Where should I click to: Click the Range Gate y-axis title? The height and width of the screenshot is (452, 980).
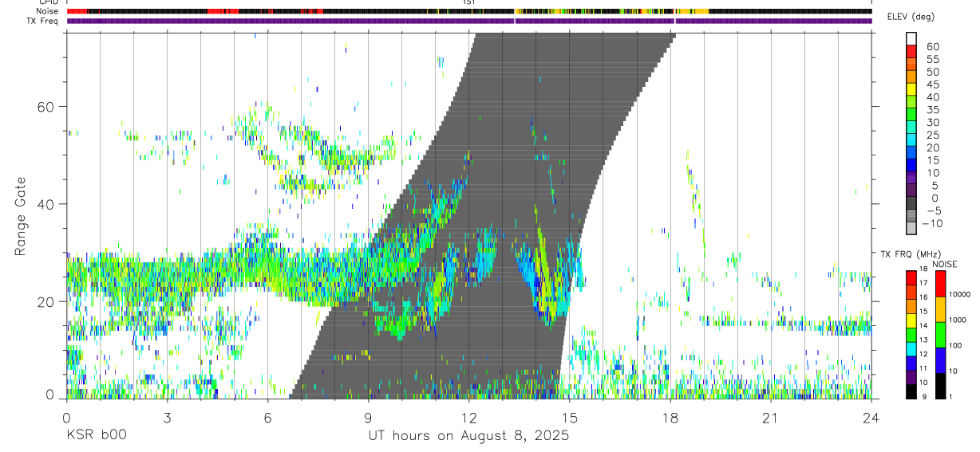click(x=21, y=218)
